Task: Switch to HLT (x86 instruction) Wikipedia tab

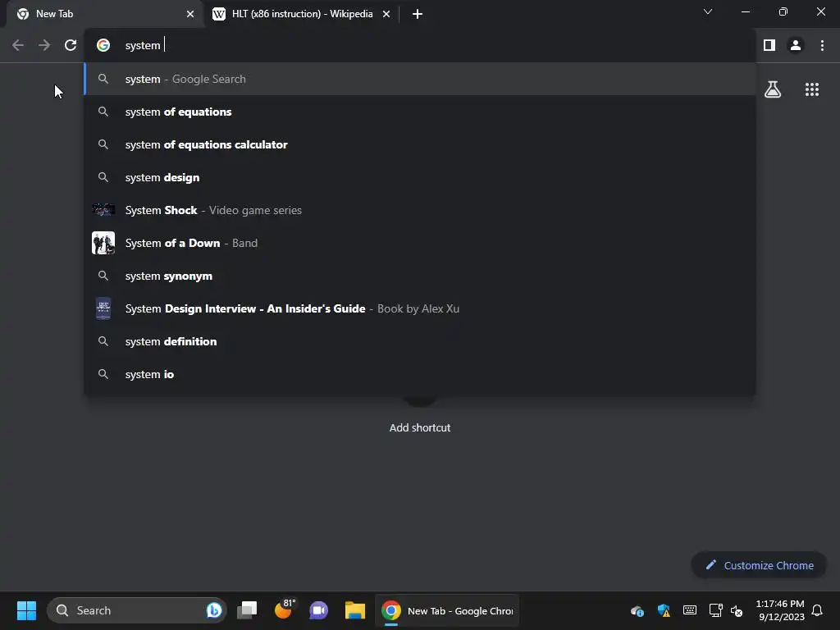Action: [x=302, y=14]
